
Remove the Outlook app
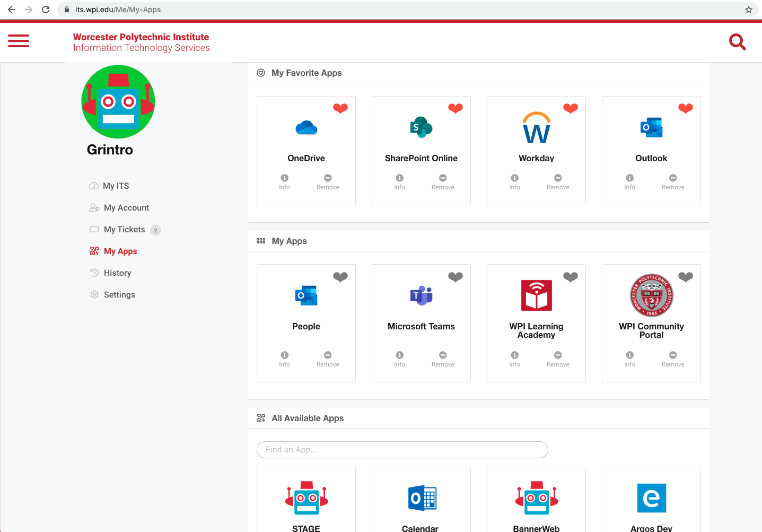coord(673,182)
